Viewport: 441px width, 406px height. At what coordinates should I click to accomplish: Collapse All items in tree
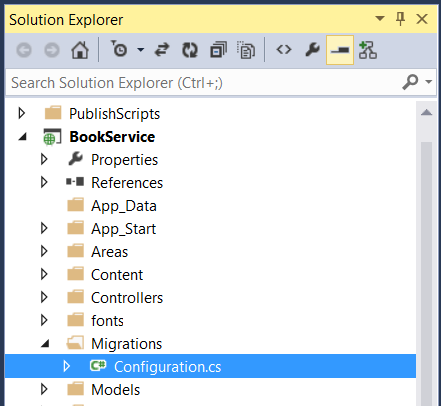tap(218, 50)
